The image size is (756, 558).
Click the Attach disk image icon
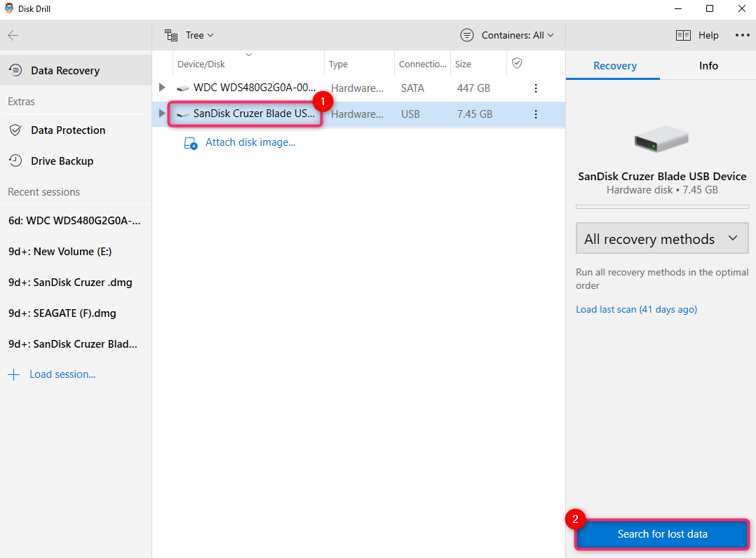point(191,143)
